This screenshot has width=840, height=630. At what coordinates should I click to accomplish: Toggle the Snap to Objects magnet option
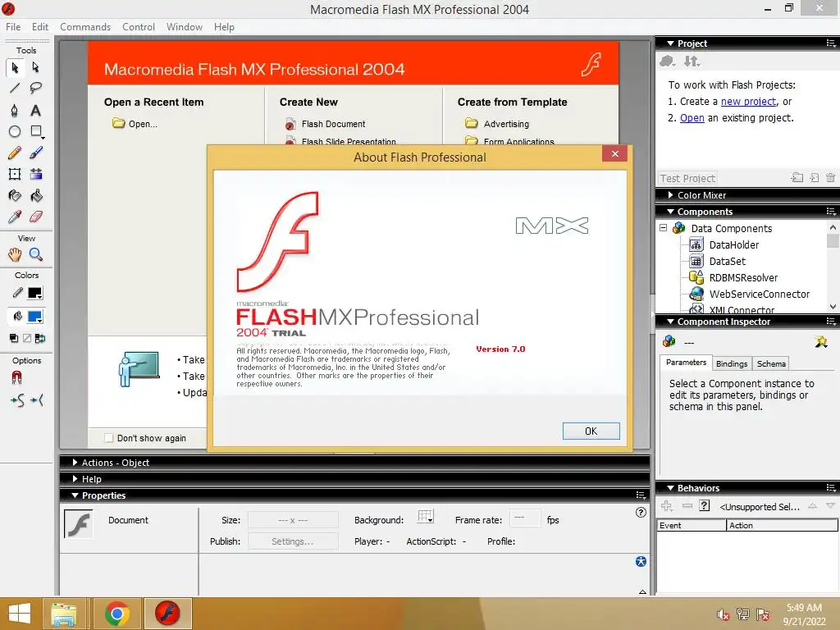pyautogui.click(x=16, y=378)
